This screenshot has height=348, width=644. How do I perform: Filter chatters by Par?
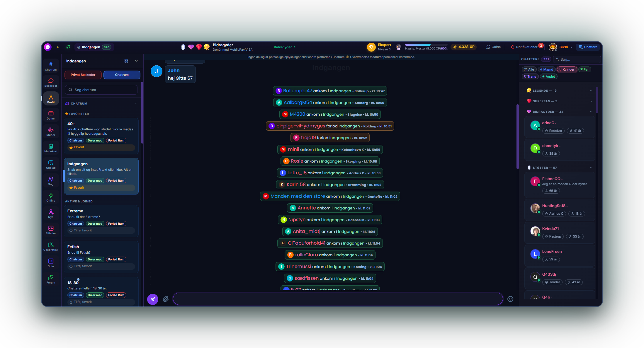pos(584,69)
